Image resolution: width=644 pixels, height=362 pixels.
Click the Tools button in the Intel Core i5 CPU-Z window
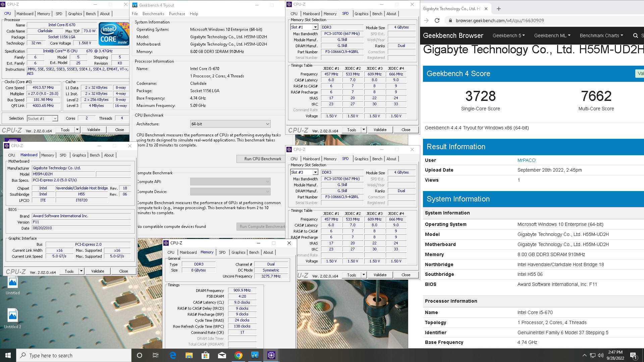point(65,130)
